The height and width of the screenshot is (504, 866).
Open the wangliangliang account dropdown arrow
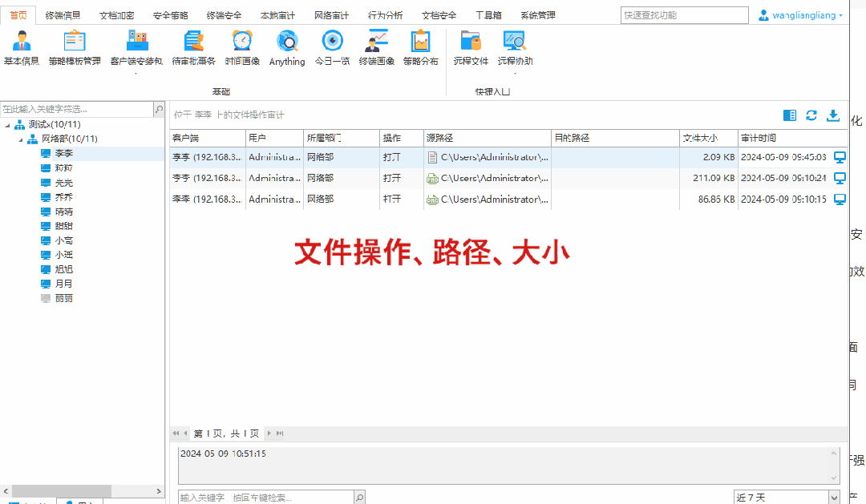pyautogui.click(x=840, y=15)
